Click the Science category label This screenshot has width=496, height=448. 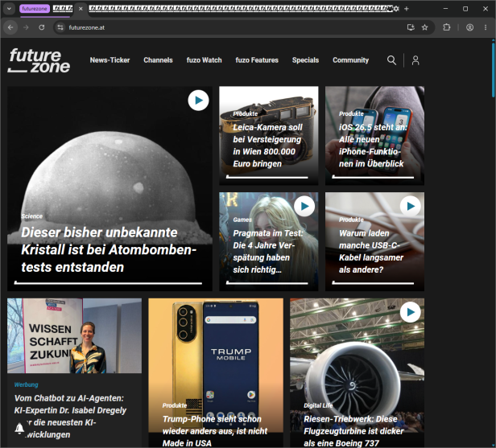click(31, 216)
